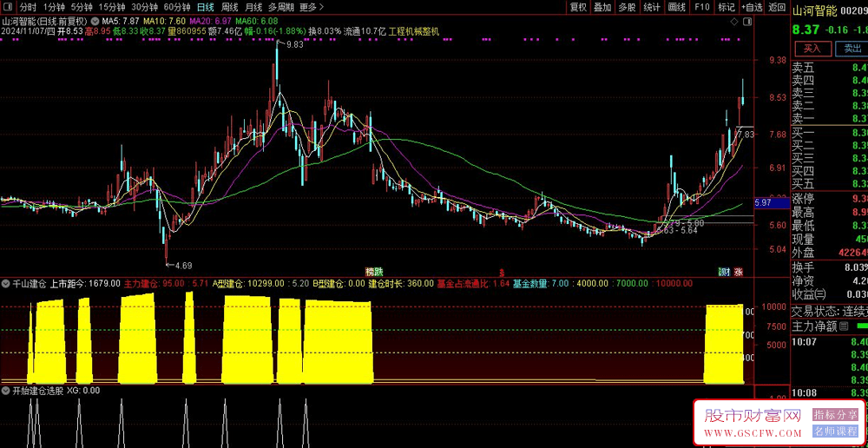This screenshot has height=448, width=868.
Task: Switch to 1分钟 period
Action: click(x=53, y=7)
